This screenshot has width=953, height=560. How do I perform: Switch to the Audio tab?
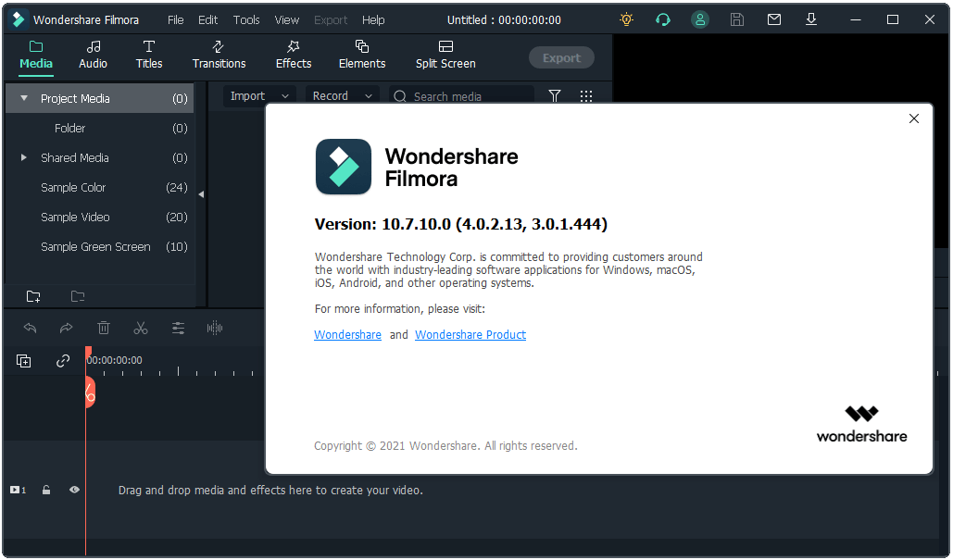tap(93, 55)
